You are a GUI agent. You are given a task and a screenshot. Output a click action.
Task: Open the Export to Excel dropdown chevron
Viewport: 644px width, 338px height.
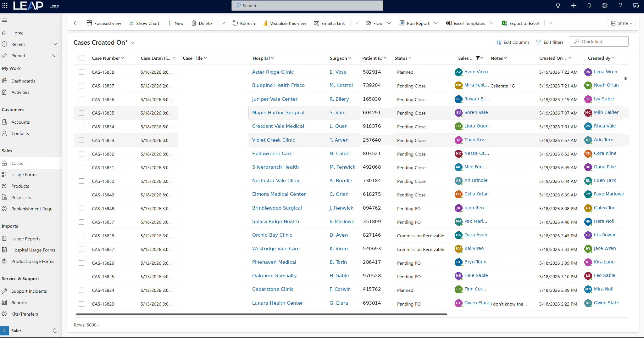[x=550, y=23]
